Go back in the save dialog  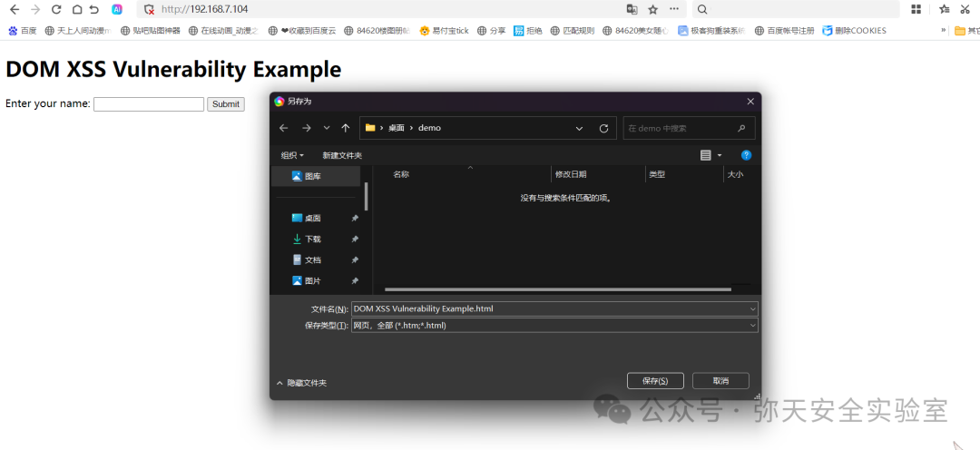point(284,128)
